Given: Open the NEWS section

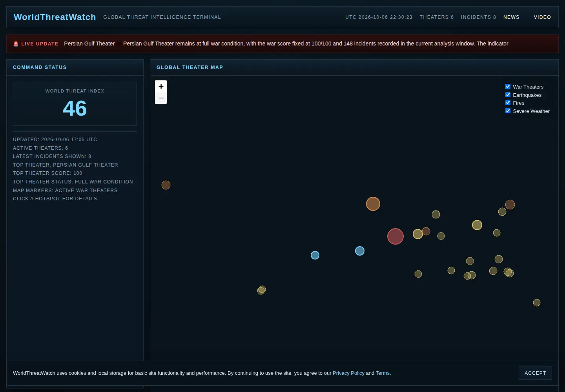Looking at the screenshot, I should 511,17.
